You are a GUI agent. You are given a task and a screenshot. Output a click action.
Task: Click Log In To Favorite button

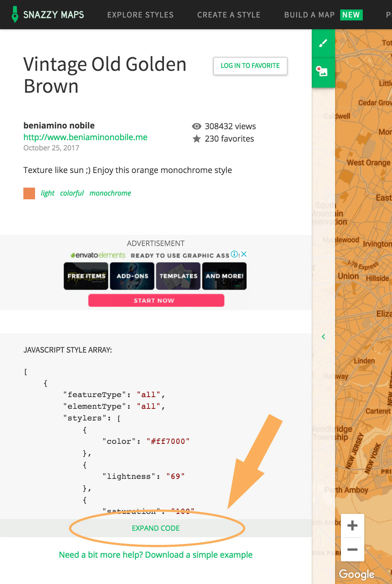[x=250, y=66]
